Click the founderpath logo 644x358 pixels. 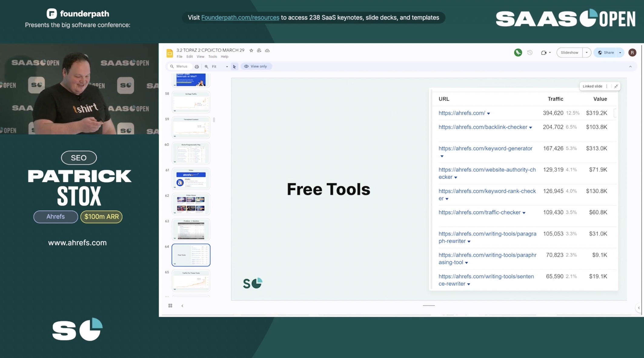tap(78, 14)
